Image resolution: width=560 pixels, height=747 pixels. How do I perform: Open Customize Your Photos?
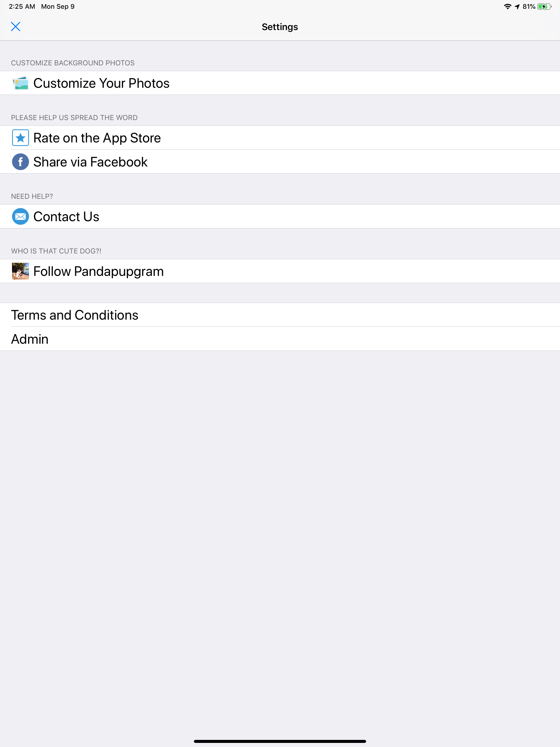pos(280,83)
